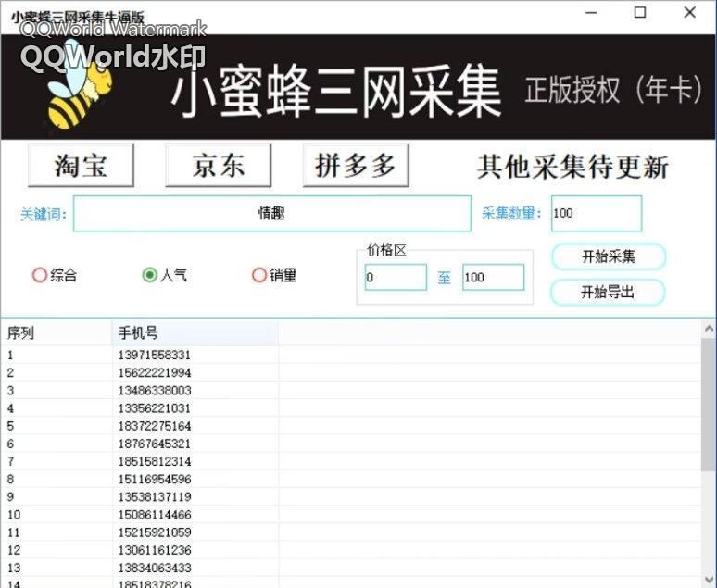Select row with phone 13356221031
This screenshot has width=717, height=588.
pos(350,407)
